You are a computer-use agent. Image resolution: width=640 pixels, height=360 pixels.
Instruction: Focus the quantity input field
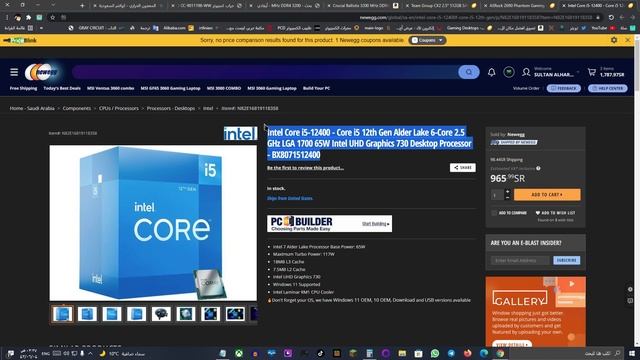tap(497, 195)
